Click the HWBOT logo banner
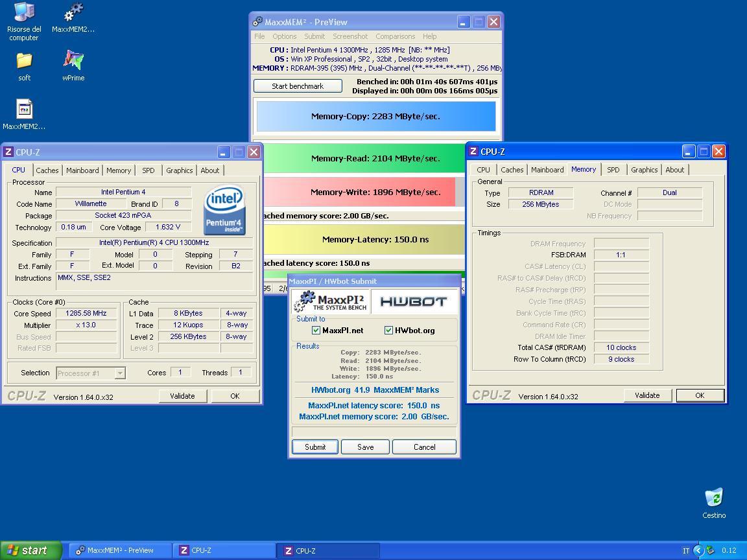Screen dimensions: 747x560 tap(414, 301)
